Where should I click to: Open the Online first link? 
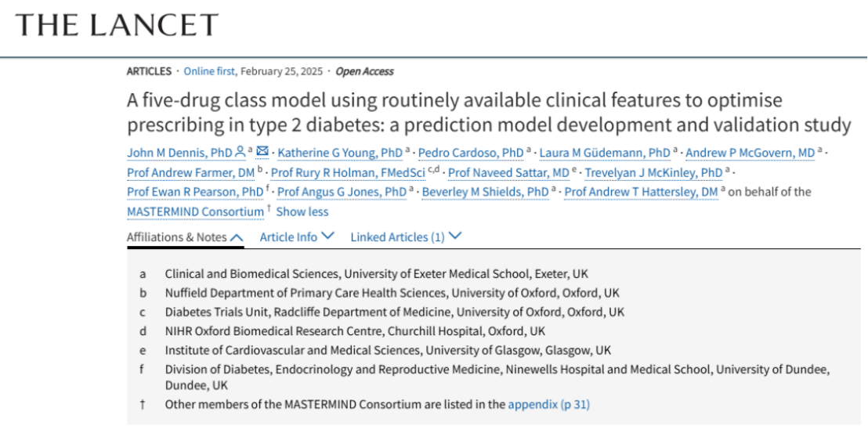pyautogui.click(x=210, y=71)
